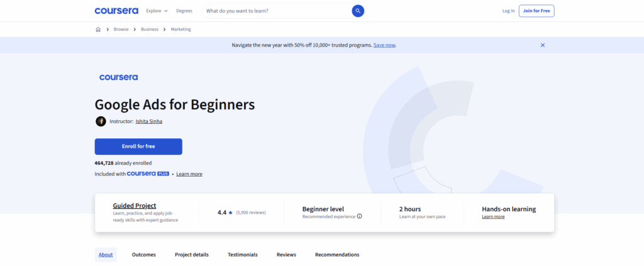Click the Save now link in banner
Image resolution: width=644 pixels, height=266 pixels.
click(384, 45)
